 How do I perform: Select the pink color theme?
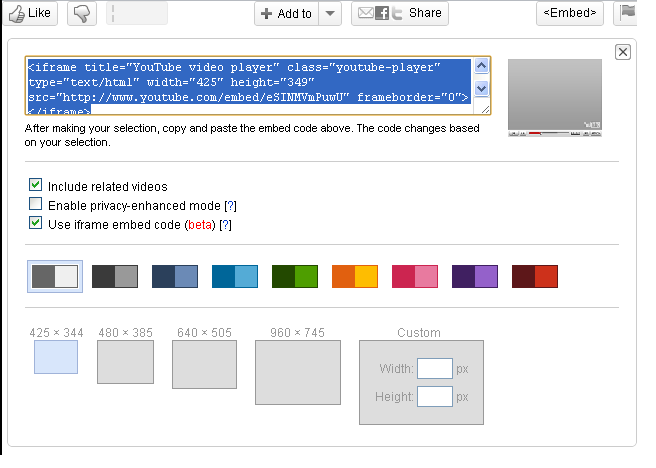pyautogui.click(x=415, y=276)
